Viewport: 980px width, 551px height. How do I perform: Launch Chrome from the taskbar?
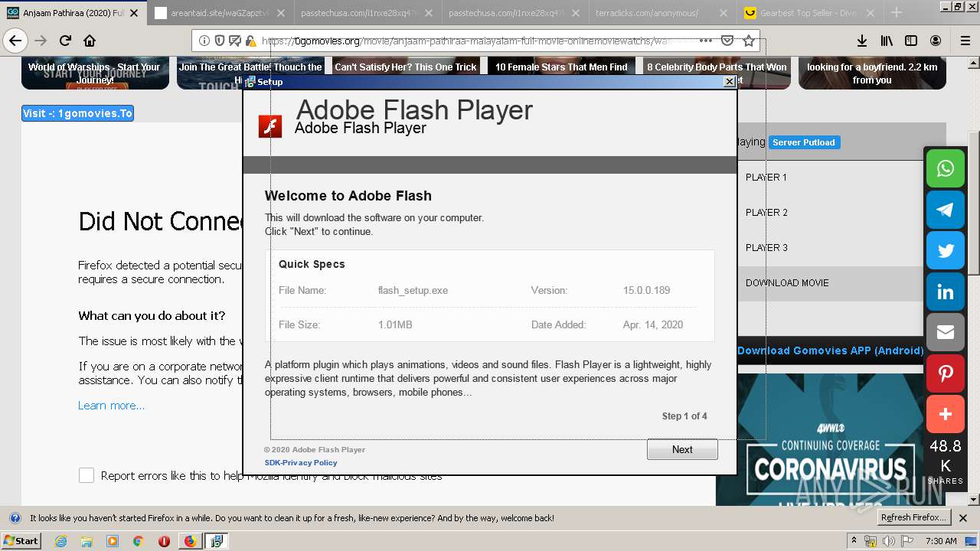tap(138, 541)
